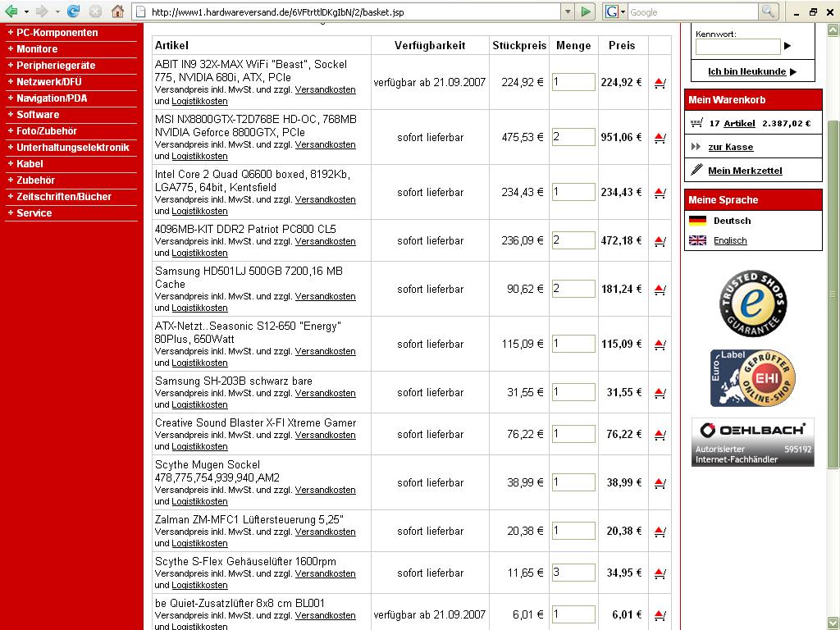This screenshot has width=840, height=630.
Task: Expand the Netzwerk/DFÜ category
Action: (44, 82)
